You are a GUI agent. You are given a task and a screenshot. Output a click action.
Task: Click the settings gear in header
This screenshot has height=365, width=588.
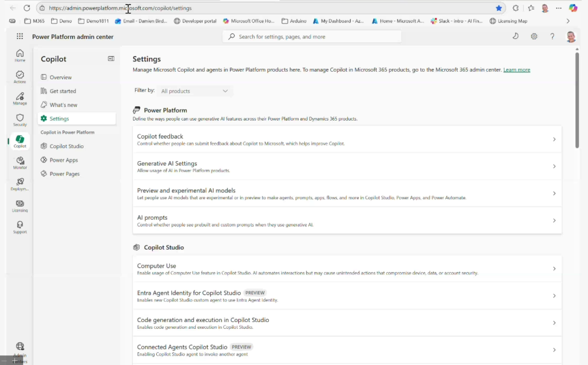point(534,36)
